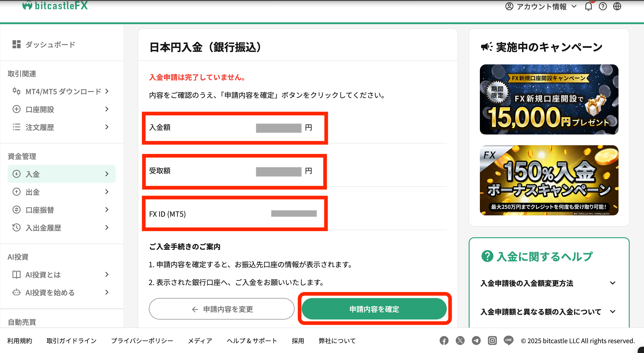
Task: Click アカウント情報 label in header
Action: 542,6
